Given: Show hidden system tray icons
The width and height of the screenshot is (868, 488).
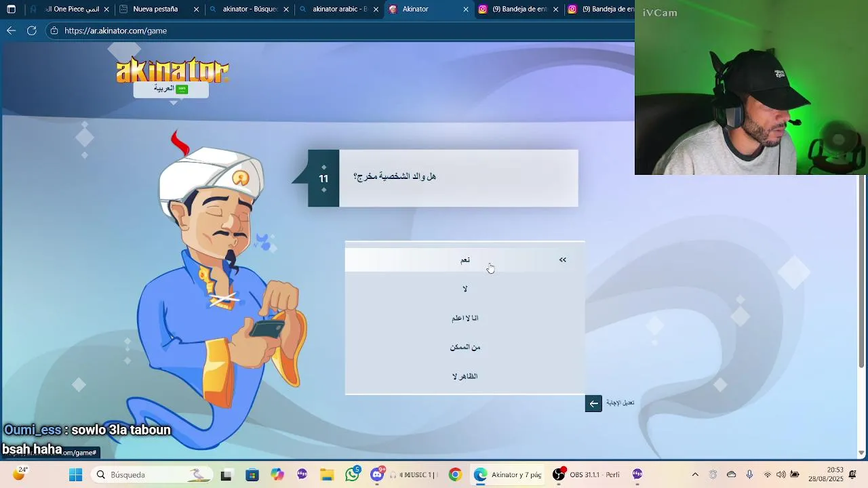Looking at the screenshot, I should [x=695, y=474].
